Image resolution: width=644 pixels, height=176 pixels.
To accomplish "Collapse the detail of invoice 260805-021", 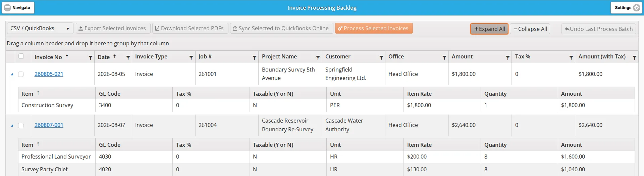I will 12,74.
